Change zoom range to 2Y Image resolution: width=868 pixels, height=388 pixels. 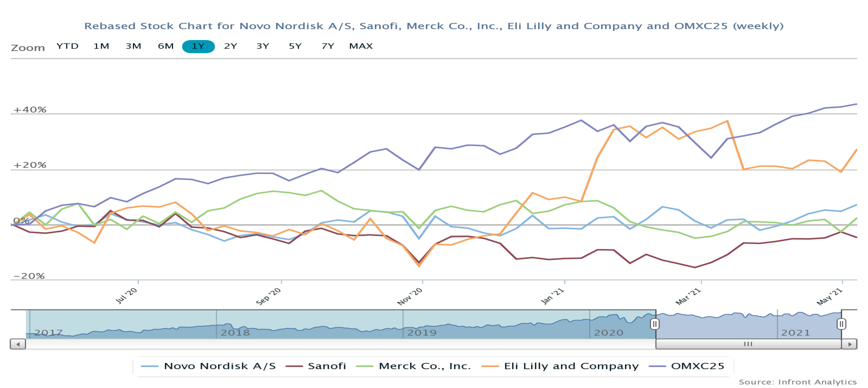click(x=230, y=46)
